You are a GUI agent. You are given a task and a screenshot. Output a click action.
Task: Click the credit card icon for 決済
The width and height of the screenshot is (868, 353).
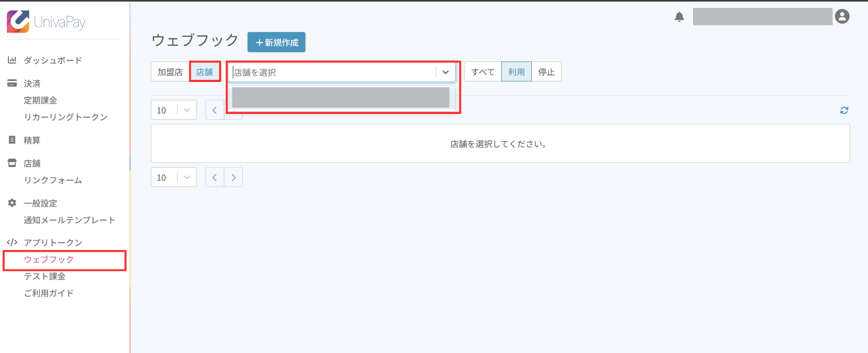(12, 84)
